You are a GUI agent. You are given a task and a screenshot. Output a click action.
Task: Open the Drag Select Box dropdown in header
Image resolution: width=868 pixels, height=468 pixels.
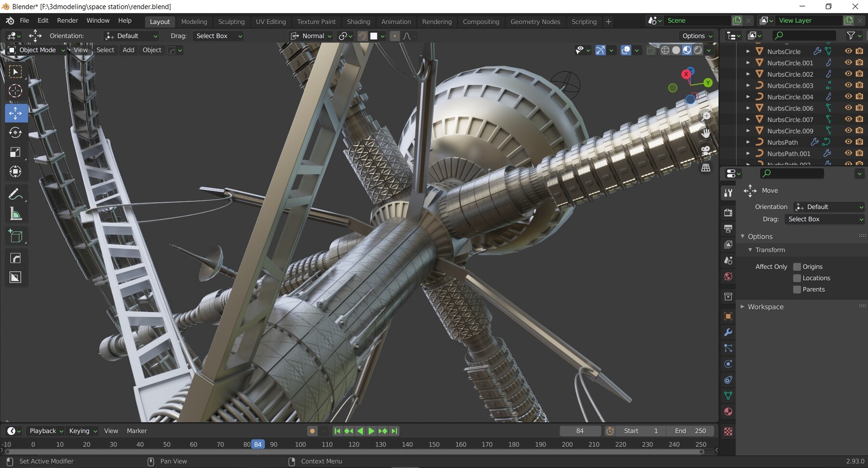pos(218,36)
